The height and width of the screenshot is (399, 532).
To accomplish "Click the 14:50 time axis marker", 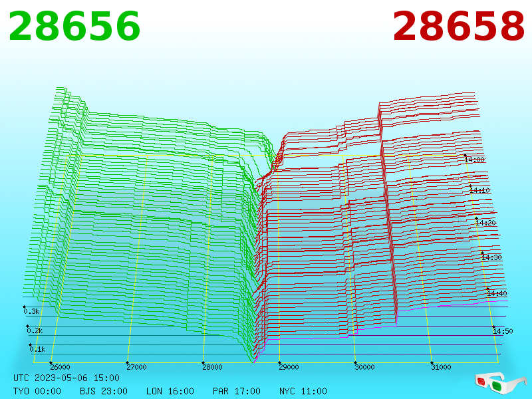I will tap(503, 331).
